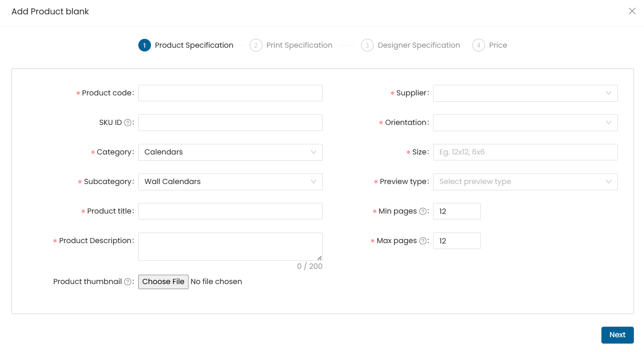Open the Supplier dropdown

[x=525, y=93]
